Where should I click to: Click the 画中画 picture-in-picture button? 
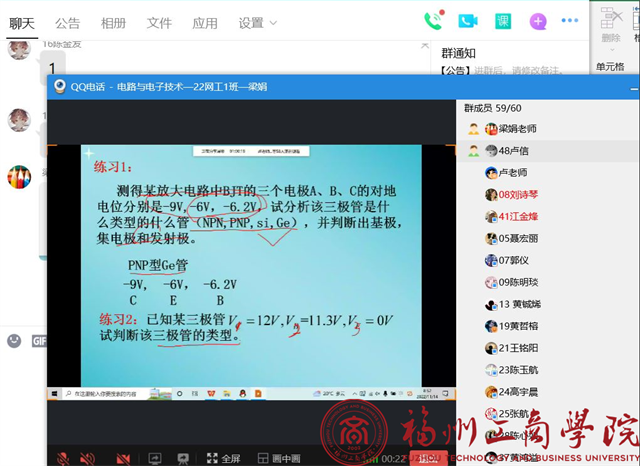click(278, 457)
